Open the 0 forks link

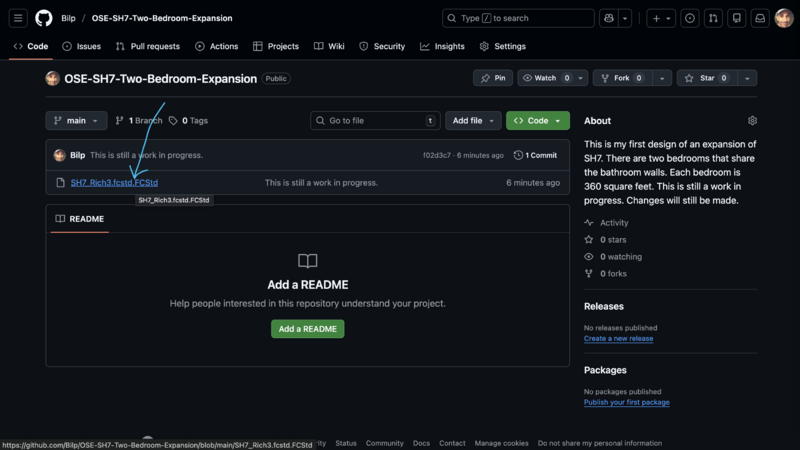pos(606,273)
